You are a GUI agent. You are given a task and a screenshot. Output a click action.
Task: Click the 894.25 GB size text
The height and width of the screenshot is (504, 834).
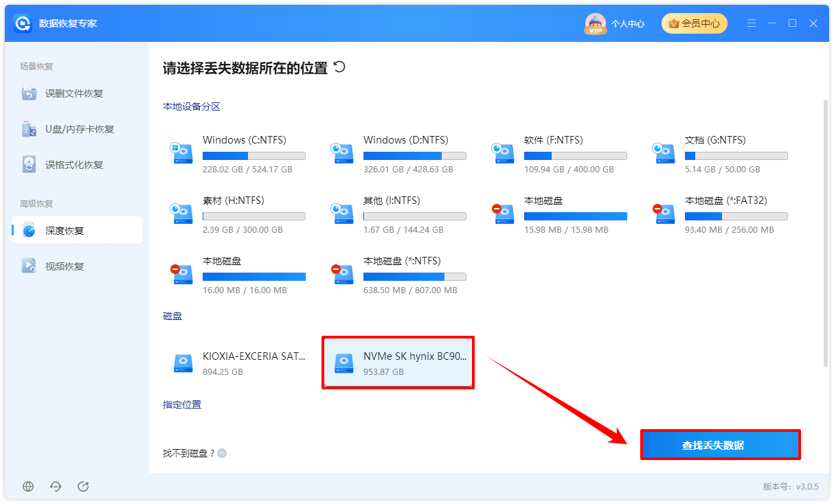tap(223, 371)
